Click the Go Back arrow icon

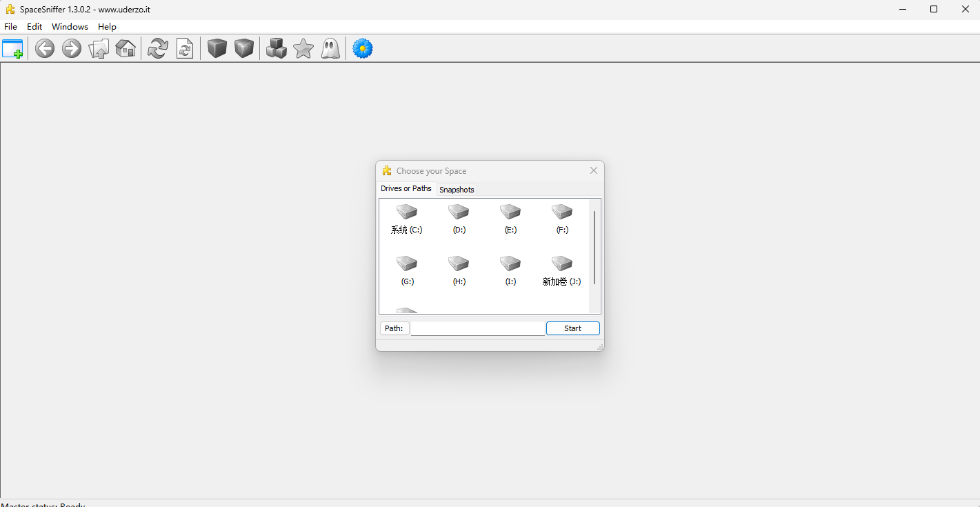point(45,49)
